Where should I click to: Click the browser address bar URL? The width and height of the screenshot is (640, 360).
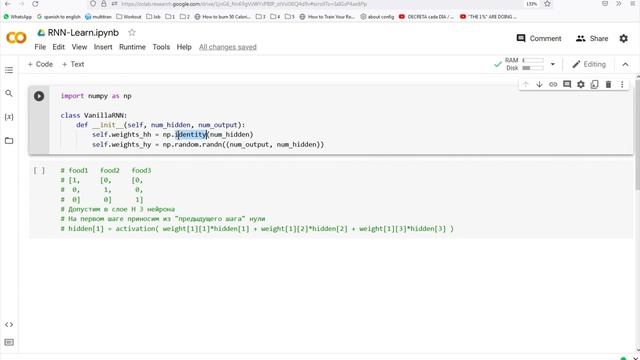244,4
